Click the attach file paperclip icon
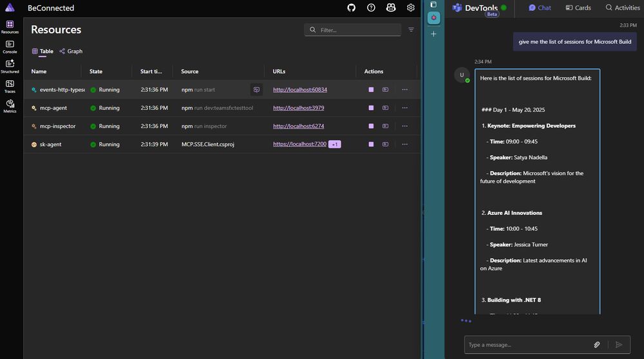 click(597, 345)
